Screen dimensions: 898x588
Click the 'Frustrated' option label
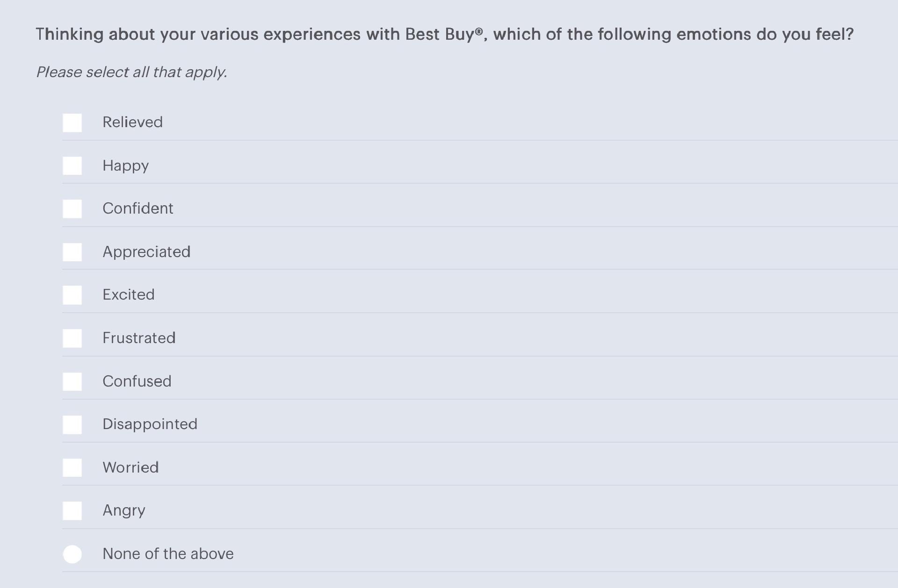click(x=139, y=338)
